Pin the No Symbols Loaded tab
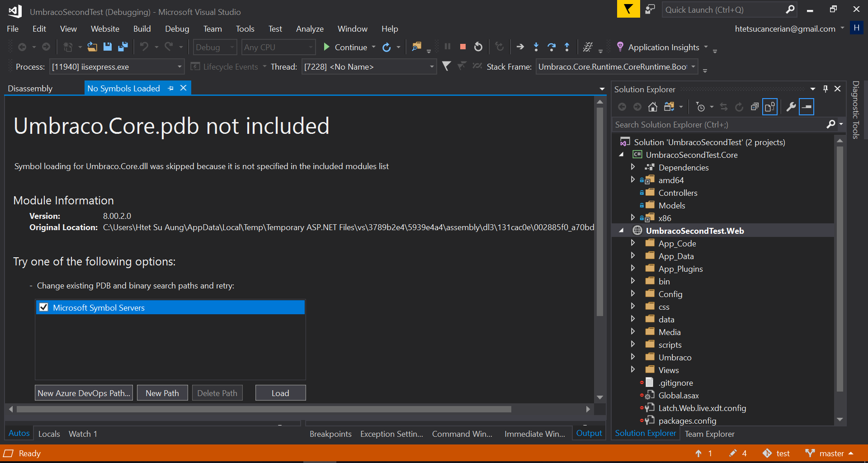This screenshot has width=868, height=463. coord(170,88)
